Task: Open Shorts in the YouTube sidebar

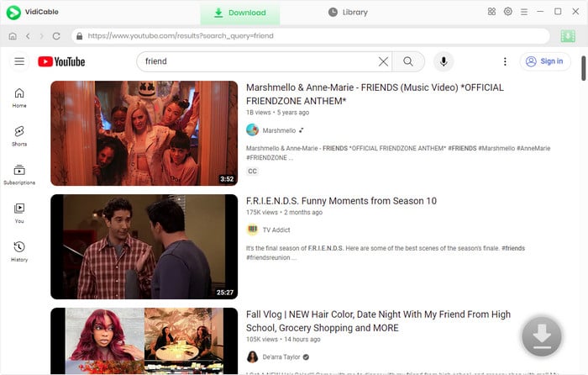Action: (x=19, y=136)
